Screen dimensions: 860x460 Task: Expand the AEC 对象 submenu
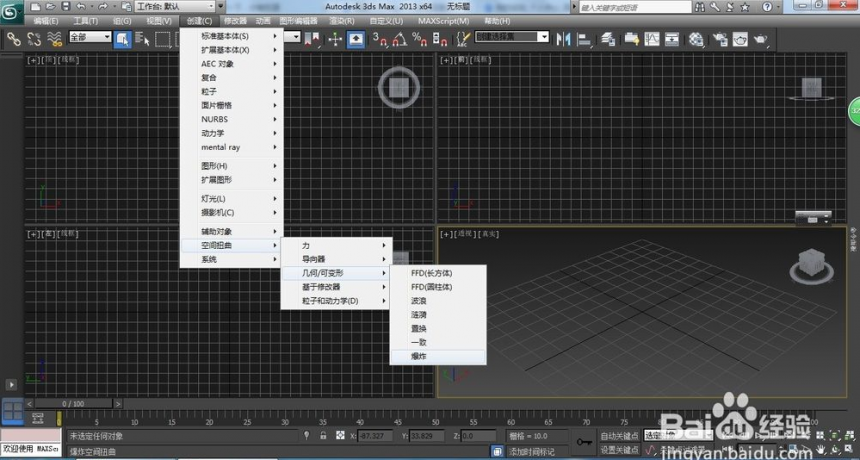231,64
